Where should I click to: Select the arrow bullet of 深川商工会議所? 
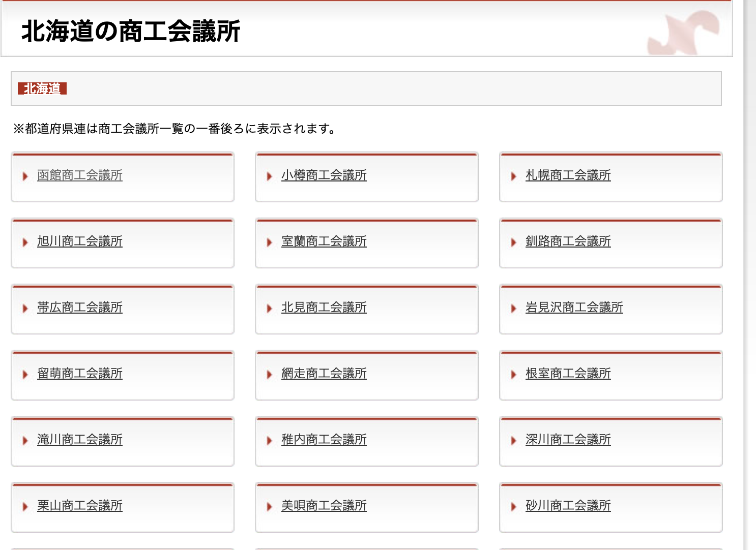click(x=513, y=441)
